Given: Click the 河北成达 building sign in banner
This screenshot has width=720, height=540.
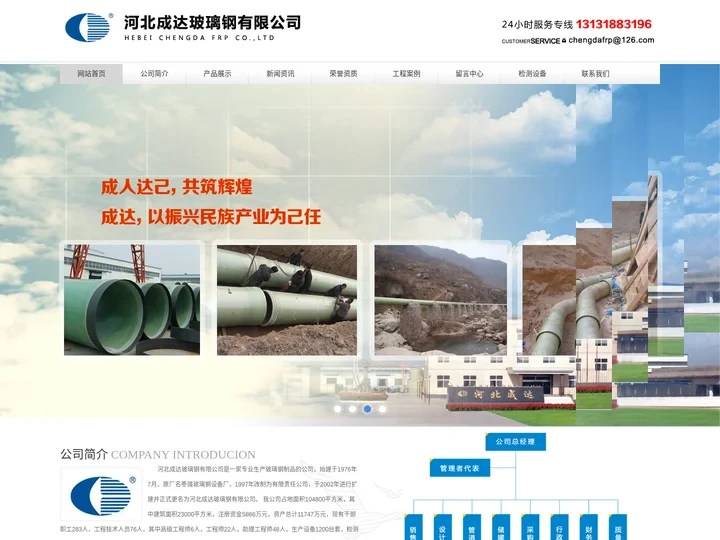Looking at the screenshot, I should tap(496, 394).
